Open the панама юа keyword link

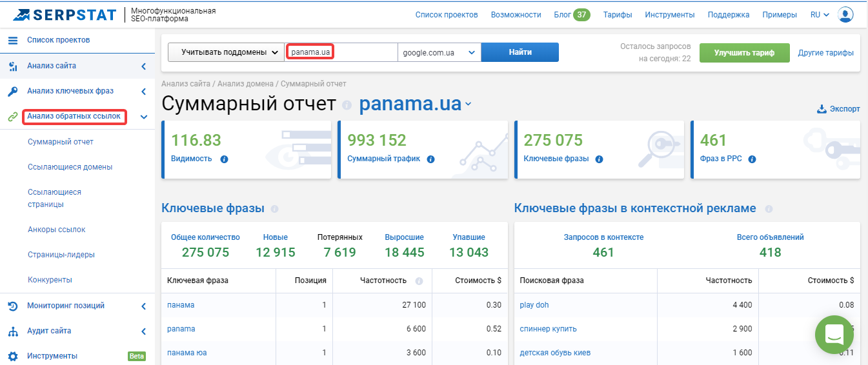pyautogui.click(x=187, y=353)
